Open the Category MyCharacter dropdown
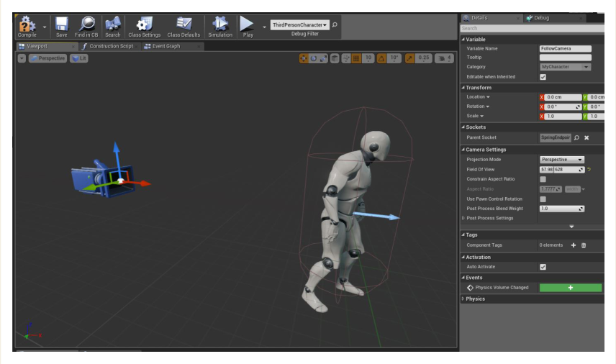The image size is (616, 364). coord(566,67)
